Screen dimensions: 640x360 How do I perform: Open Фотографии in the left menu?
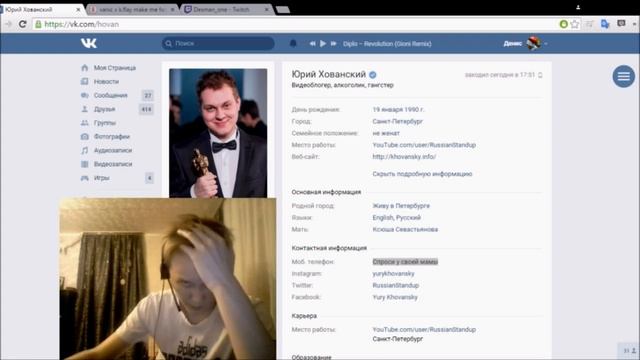pos(112,137)
